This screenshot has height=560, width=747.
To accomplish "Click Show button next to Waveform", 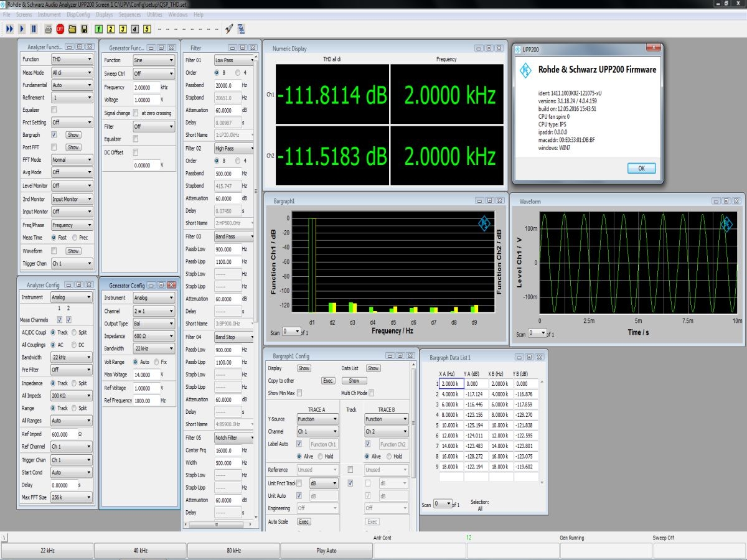I will coord(73,251).
